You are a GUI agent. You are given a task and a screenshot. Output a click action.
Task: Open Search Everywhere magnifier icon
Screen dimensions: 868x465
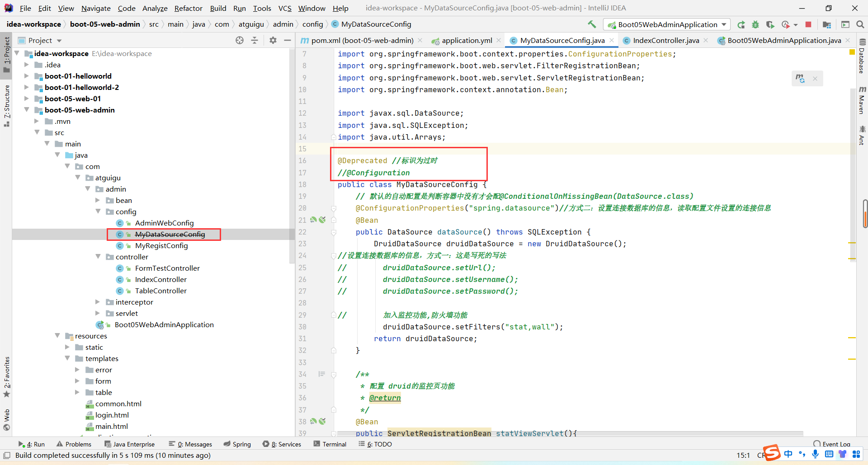(860, 24)
